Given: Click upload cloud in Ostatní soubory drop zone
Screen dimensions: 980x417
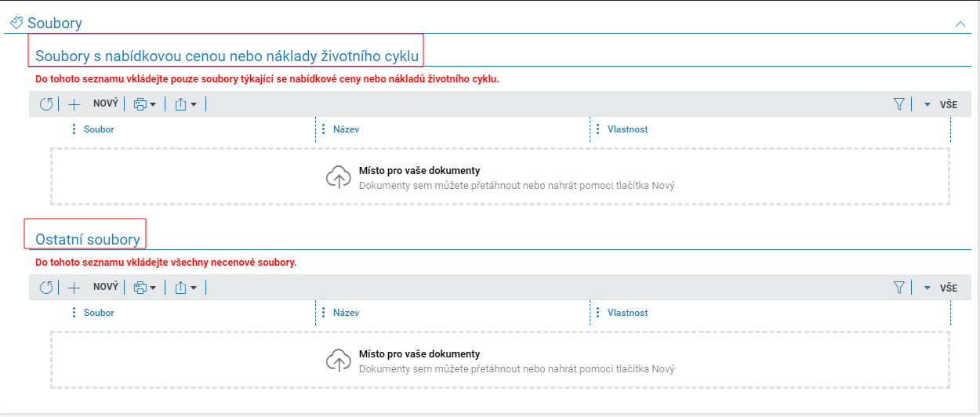Looking at the screenshot, I should (339, 361).
